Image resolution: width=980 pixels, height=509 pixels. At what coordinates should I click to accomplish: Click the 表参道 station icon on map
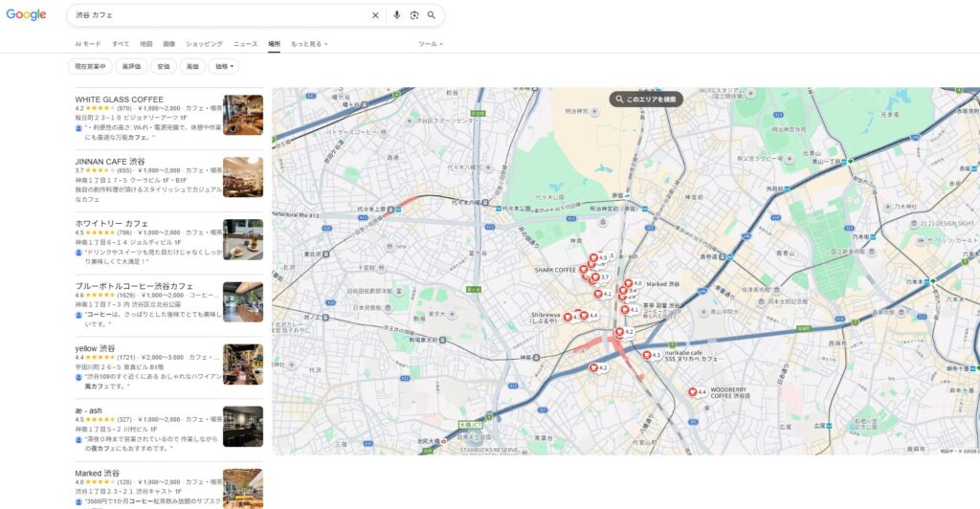coord(722,256)
